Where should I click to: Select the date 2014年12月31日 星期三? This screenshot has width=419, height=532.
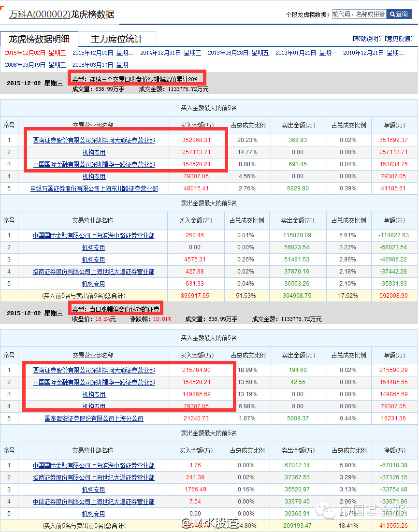click(166, 54)
